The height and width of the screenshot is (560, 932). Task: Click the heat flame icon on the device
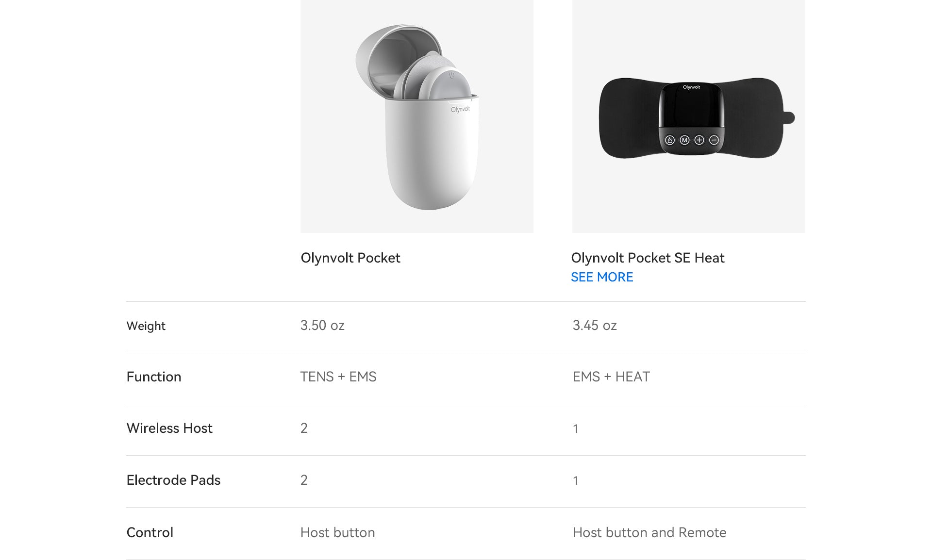[669, 140]
